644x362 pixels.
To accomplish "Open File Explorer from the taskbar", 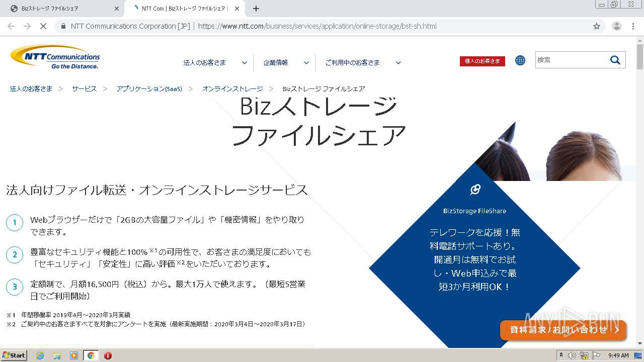I will point(57,355).
